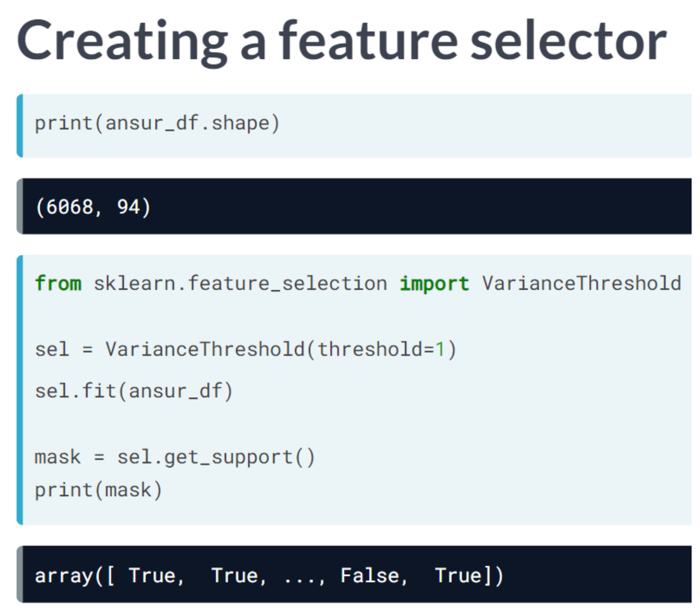The width and height of the screenshot is (700, 610).
Task: Select the print(ansur_df.shape) code line
Action: click(157, 122)
